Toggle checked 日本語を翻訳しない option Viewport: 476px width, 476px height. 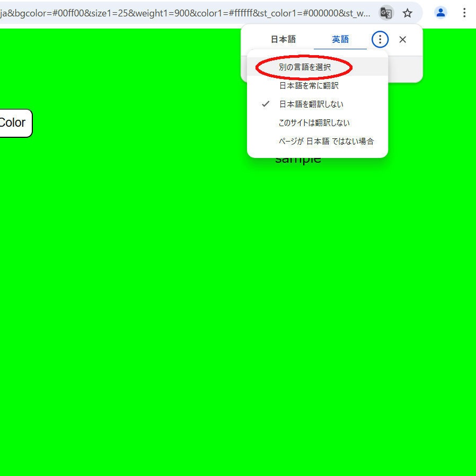click(317, 104)
